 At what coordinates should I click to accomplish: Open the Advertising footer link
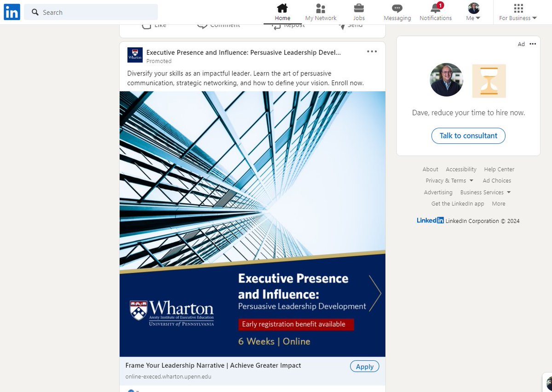click(438, 192)
